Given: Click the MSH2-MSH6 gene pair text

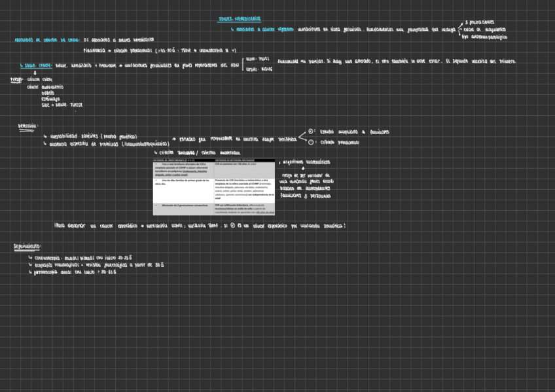Looking at the screenshot, I should coord(257,69).
